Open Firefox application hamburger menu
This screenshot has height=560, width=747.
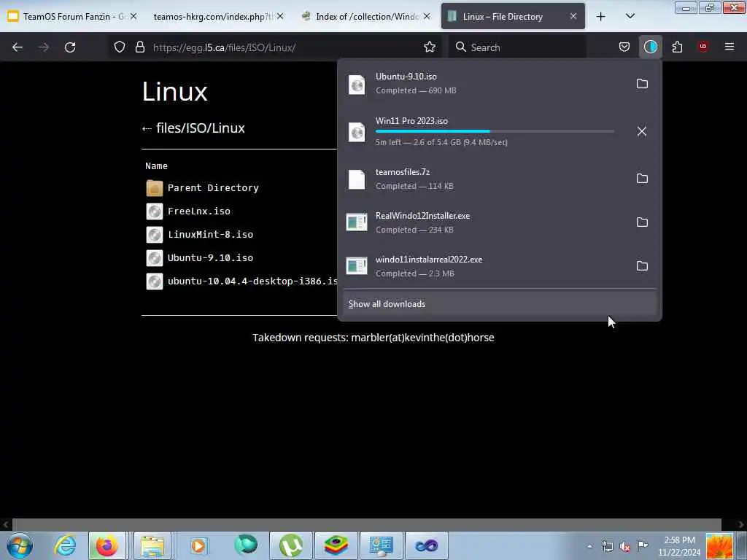tap(729, 47)
